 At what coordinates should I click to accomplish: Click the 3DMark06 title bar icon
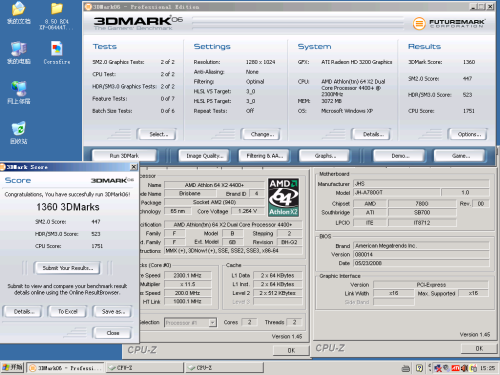coord(88,6)
